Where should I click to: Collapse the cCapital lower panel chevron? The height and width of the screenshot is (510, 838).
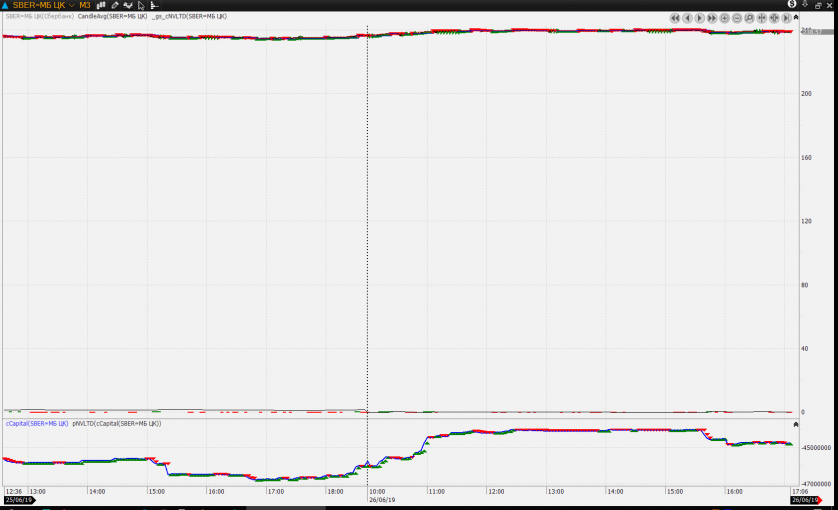coord(796,424)
